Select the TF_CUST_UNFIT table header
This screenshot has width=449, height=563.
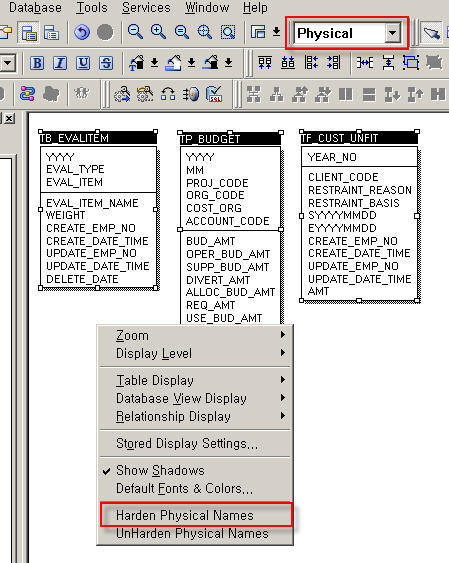359,138
